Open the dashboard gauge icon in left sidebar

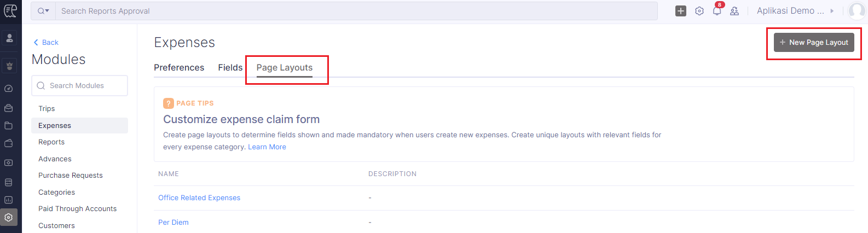pyautogui.click(x=9, y=89)
